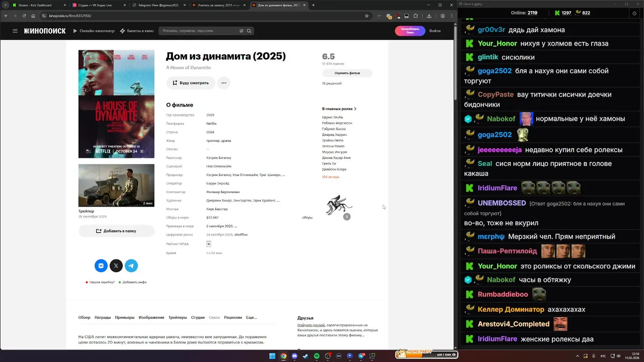Screen dimensions: 644x362
Task: Open Steam from the taskbar
Action: (x=305, y=356)
